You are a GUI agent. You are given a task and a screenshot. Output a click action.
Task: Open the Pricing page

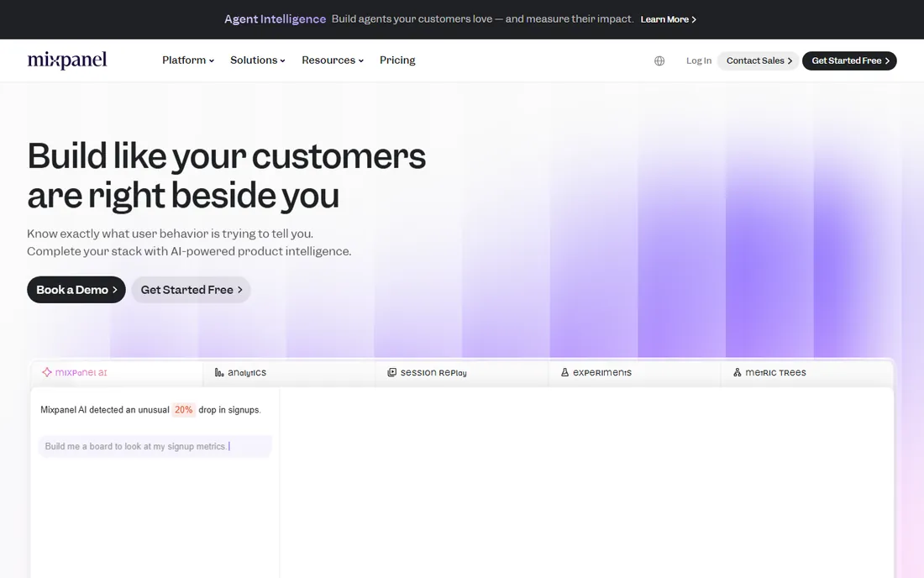[x=397, y=60]
